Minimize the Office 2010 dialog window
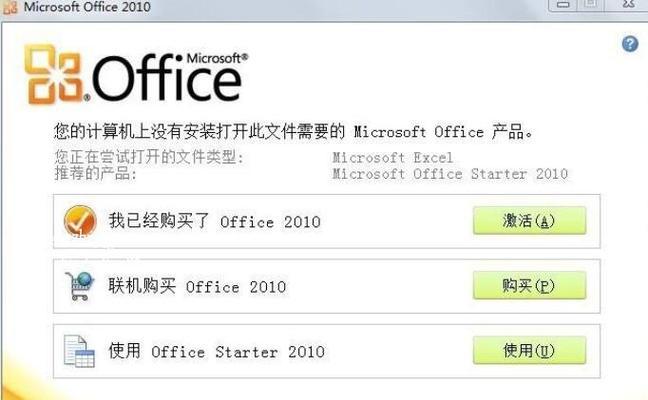Viewport: 648px width, 400px height. [562, 5]
